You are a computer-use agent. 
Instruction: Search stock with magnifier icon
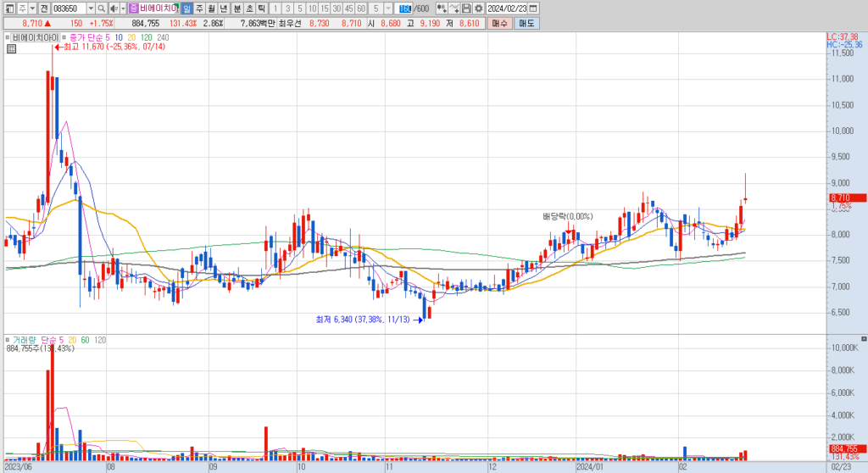tap(102, 8)
